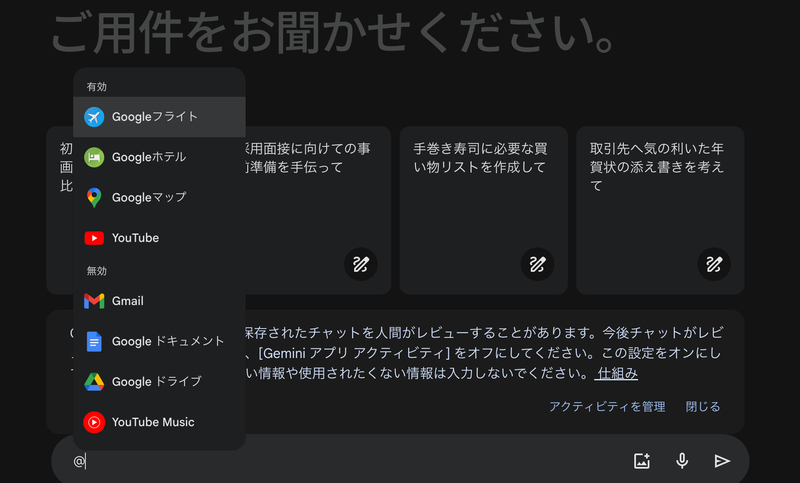Click the ご用件をお聞かせください heading
The width and height of the screenshot is (800, 483).
click(334, 33)
